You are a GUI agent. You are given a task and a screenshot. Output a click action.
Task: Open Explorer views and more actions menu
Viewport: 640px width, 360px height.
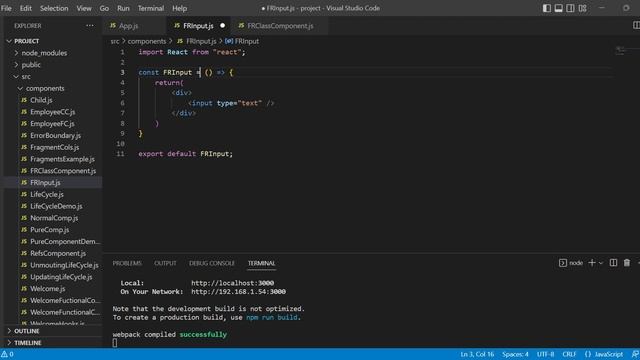[90, 26]
